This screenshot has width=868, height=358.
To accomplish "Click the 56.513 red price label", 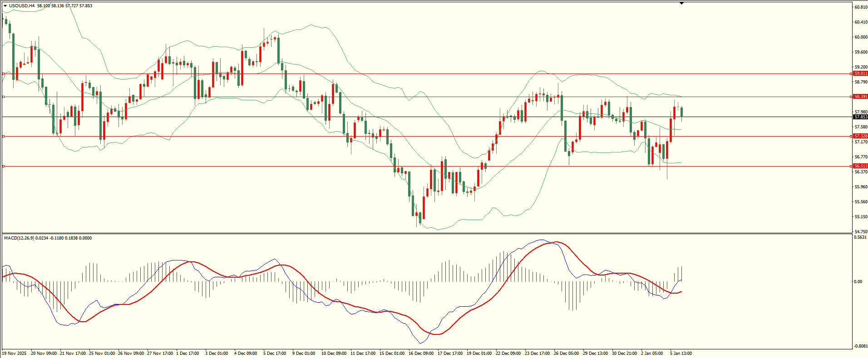I will tap(860, 166).
